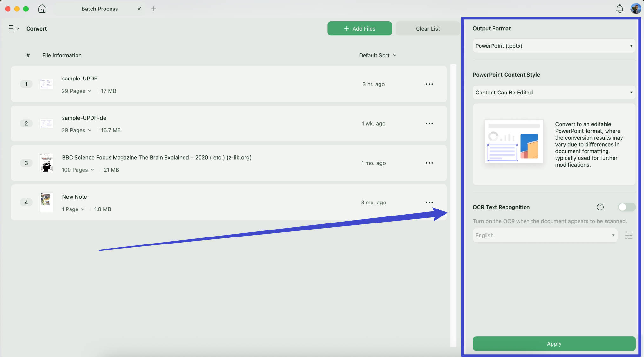Select file name sample-UPDF
The height and width of the screenshot is (357, 644).
click(x=79, y=79)
